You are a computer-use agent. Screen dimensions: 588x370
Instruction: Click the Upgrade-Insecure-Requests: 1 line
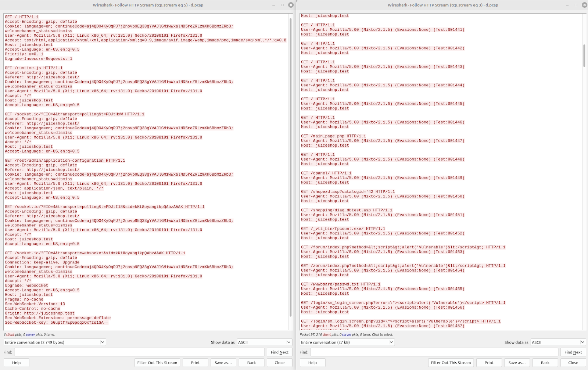[x=39, y=59]
